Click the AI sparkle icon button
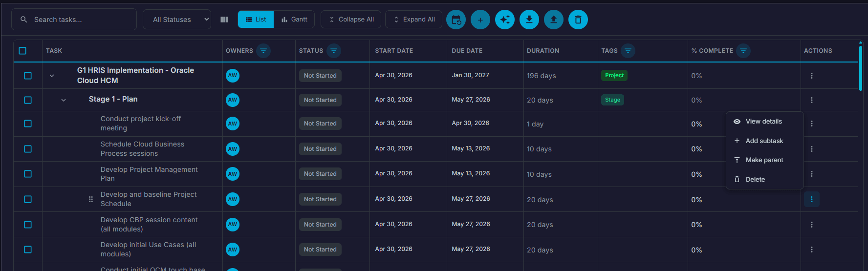This screenshot has height=271, width=868. (505, 20)
